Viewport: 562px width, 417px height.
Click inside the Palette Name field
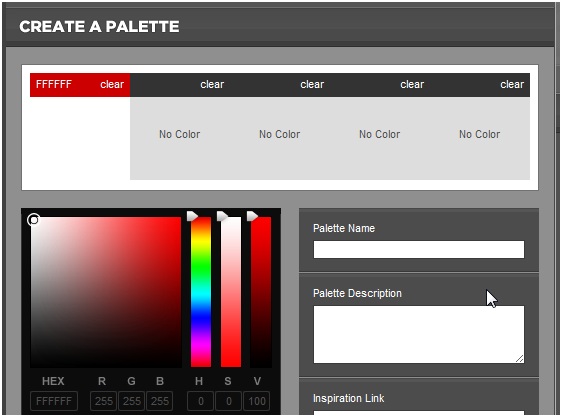click(x=419, y=249)
